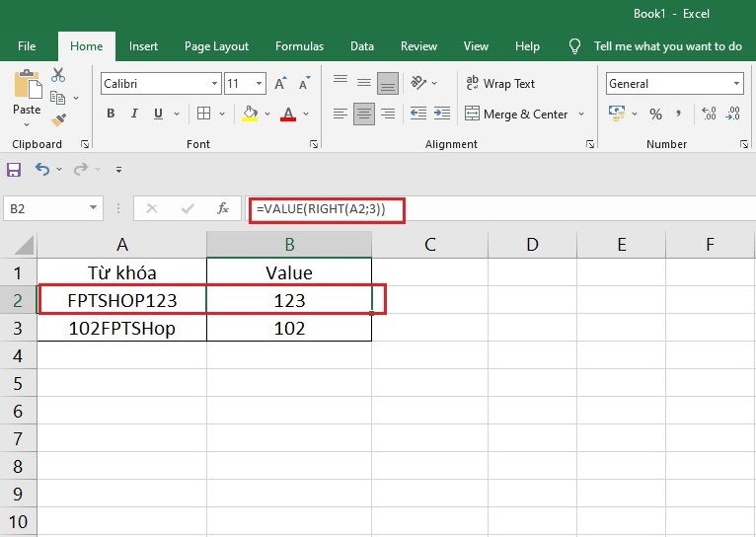
Task: Increase indent in Alignment group
Action: pos(441,114)
